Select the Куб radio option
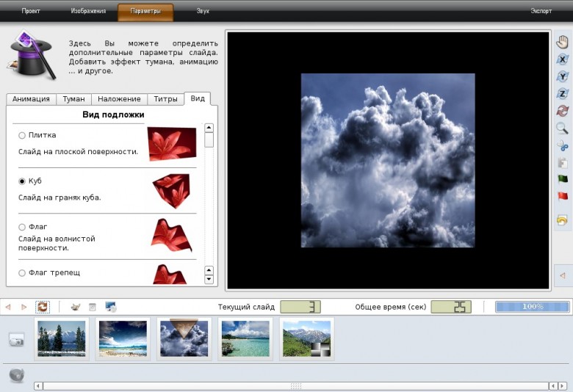The width and height of the screenshot is (573, 392). click(x=22, y=181)
